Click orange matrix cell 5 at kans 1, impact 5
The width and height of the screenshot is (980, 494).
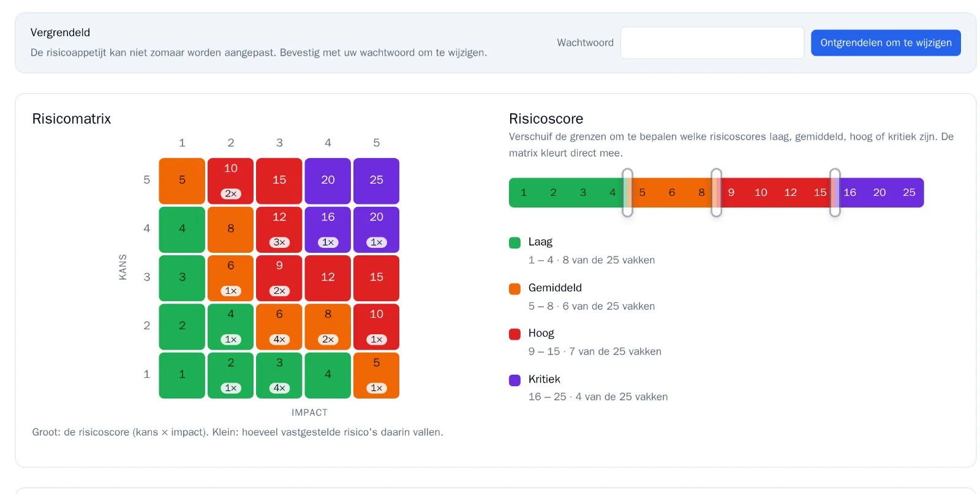(376, 375)
